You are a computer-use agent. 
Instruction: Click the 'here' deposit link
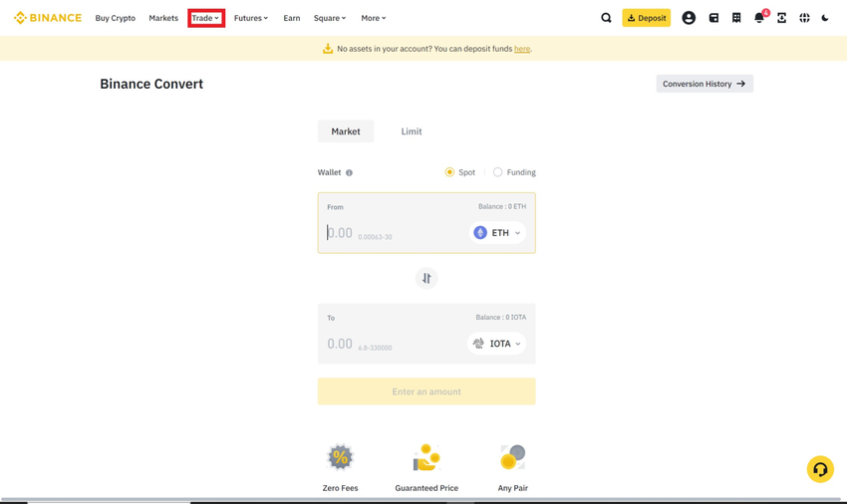coord(522,49)
